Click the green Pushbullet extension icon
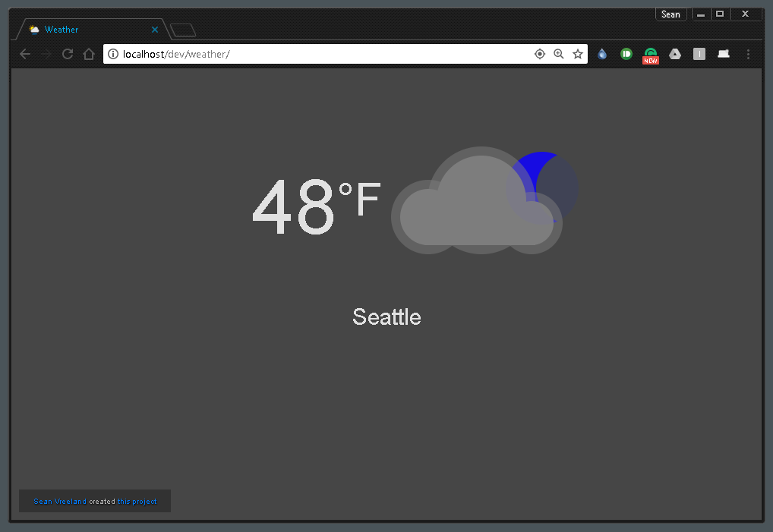The width and height of the screenshot is (773, 532). tap(626, 54)
